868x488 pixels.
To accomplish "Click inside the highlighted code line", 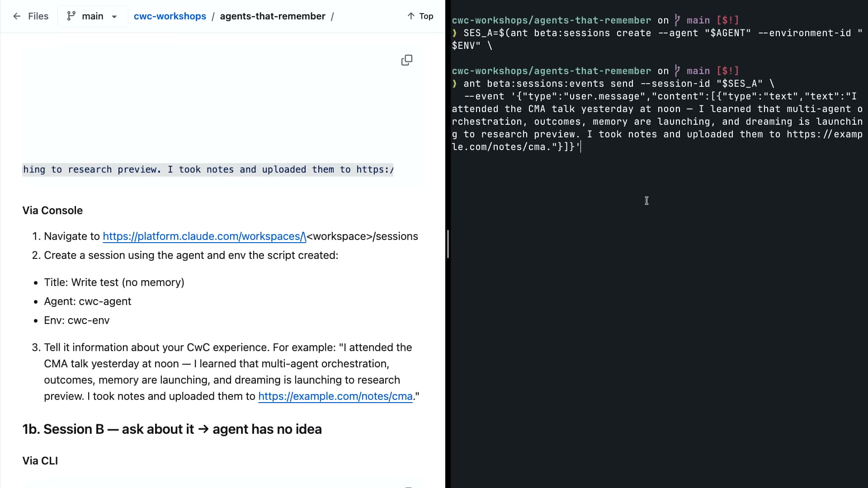I will tap(208, 169).
